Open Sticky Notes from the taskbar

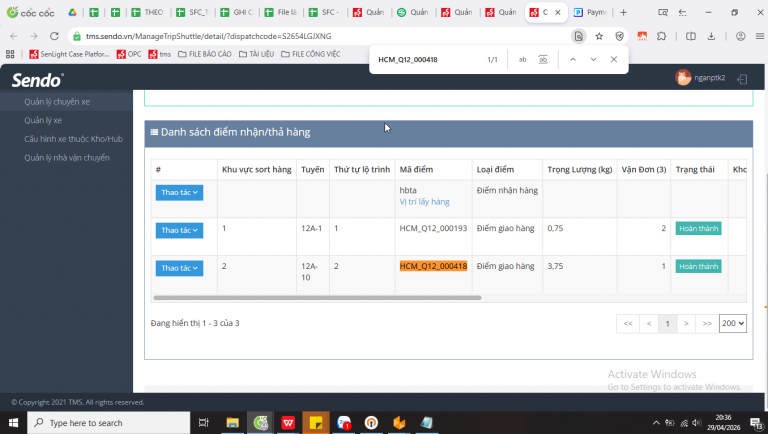316,423
